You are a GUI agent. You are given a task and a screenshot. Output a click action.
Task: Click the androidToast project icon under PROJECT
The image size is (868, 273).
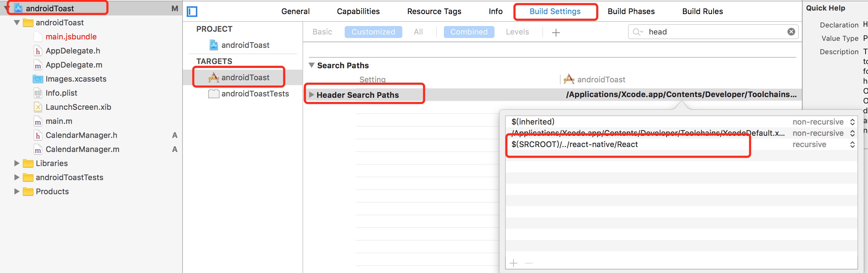click(213, 45)
